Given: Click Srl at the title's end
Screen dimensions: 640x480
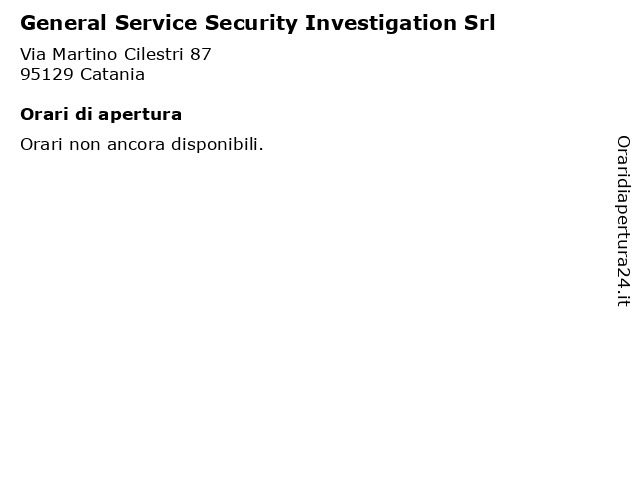Looking at the screenshot, I should coord(480,23).
